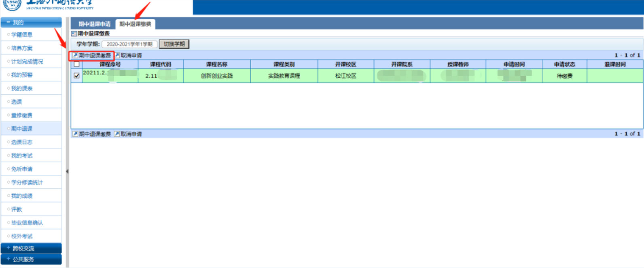
Task: Click the university logo emblem
Action: 12,4
